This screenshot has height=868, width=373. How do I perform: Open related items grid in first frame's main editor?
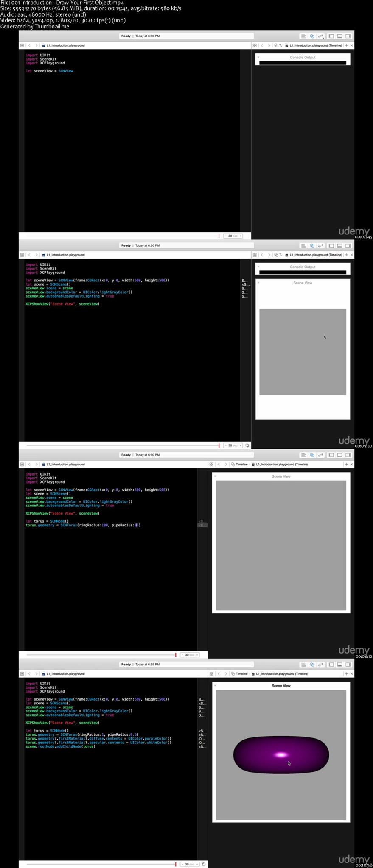pos(22,45)
